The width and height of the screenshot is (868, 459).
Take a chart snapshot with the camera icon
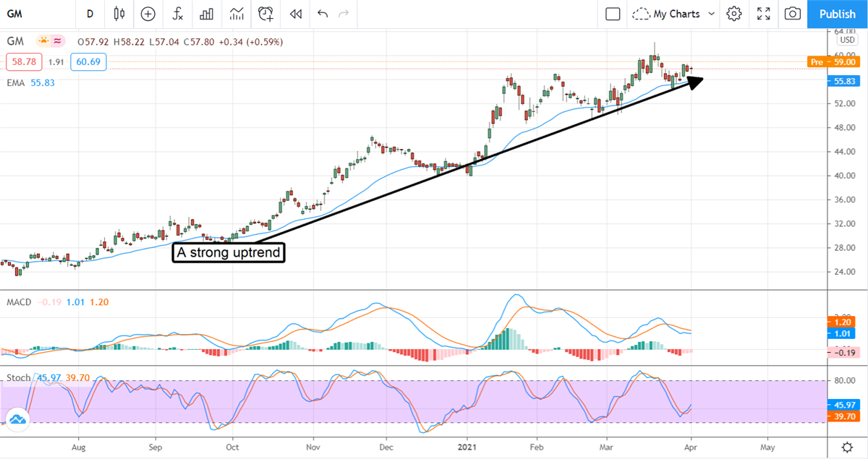coord(793,14)
